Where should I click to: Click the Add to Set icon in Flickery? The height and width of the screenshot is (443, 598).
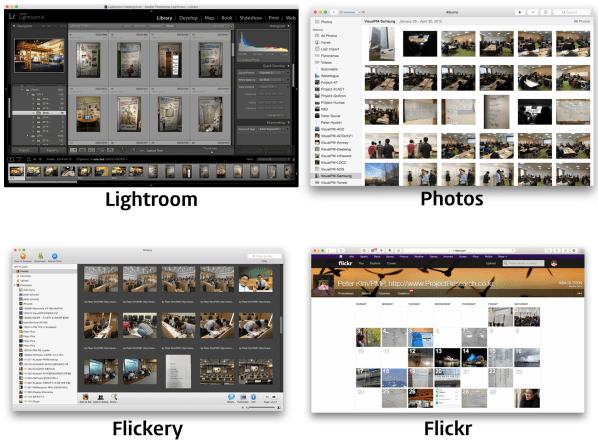pyautogui.click(x=85, y=397)
